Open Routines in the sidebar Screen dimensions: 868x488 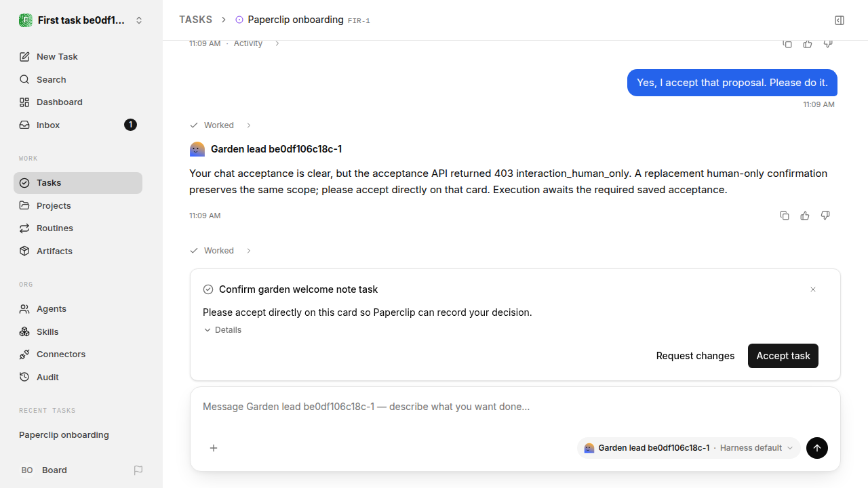[78, 228]
